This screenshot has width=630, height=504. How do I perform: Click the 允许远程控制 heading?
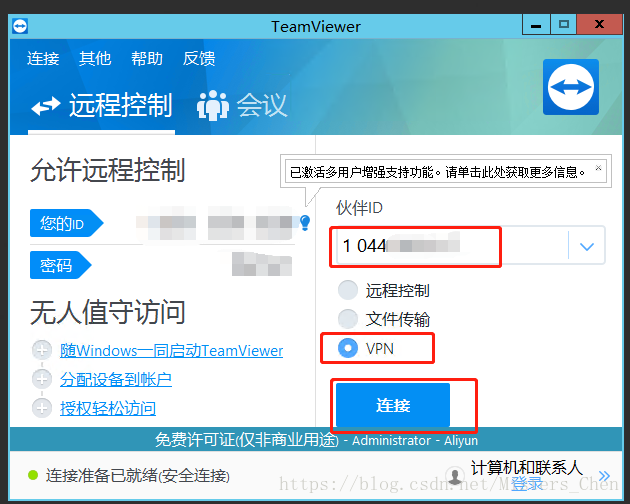tap(108, 170)
